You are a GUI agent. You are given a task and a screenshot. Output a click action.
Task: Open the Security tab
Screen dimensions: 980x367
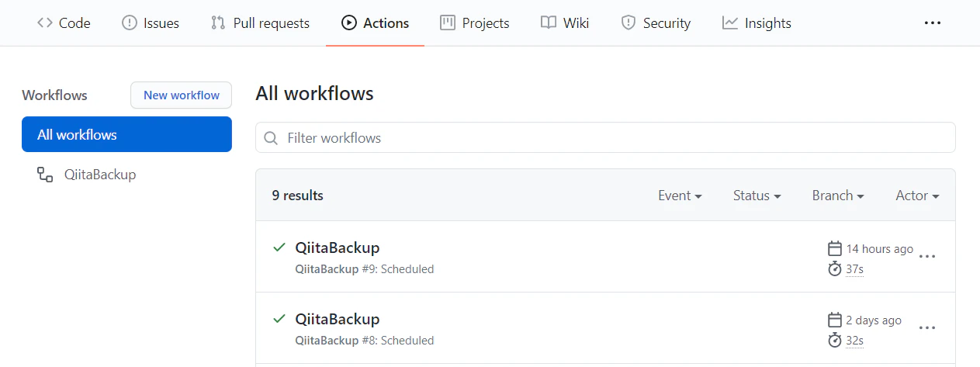click(x=656, y=23)
